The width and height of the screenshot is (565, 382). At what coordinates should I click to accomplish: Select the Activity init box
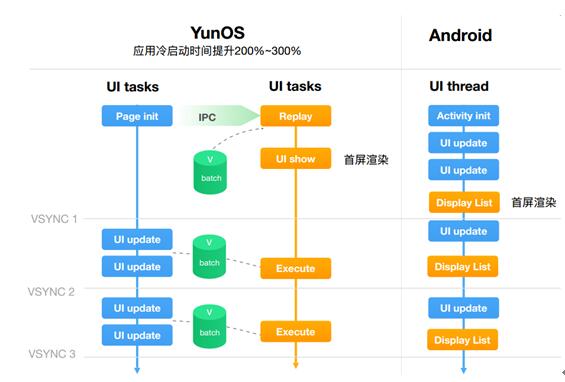[463, 115]
